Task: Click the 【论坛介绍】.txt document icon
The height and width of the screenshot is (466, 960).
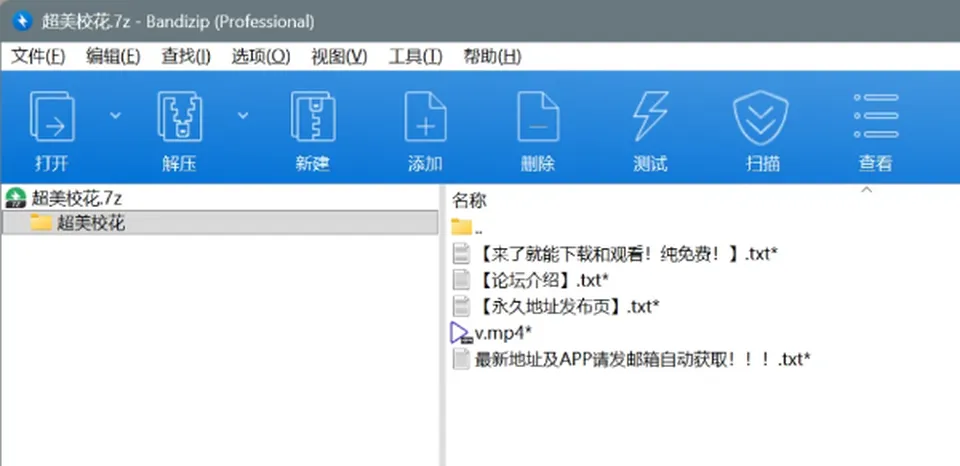Action: tap(461, 280)
